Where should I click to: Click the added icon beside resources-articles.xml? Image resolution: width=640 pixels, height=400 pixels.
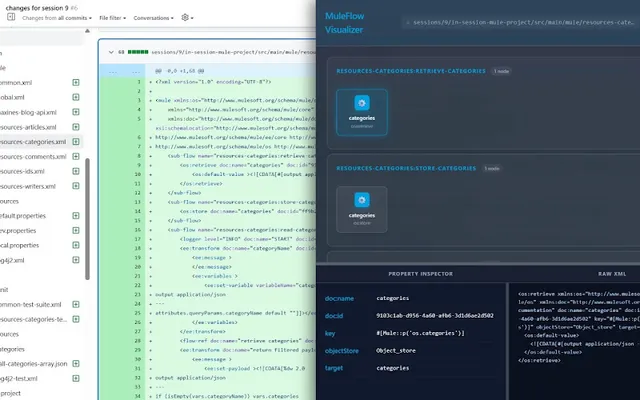pyautogui.click(x=76, y=127)
